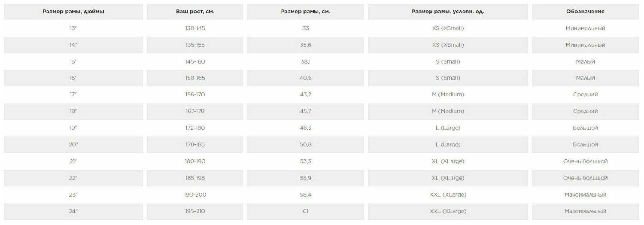Click the 61 centimeter frame cell
Image resolution: width=644 pixels, height=225 pixels.
pyautogui.click(x=305, y=211)
